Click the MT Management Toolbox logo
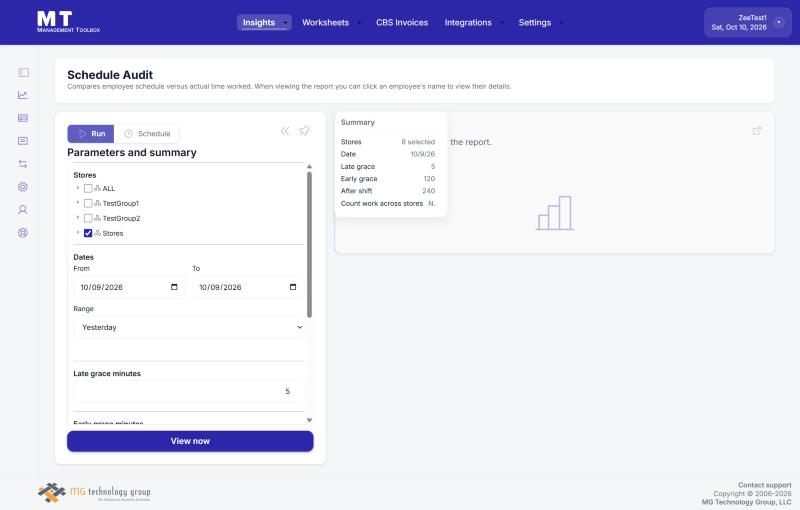Image resolution: width=800 pixels, height=510 pixels. 68,22
